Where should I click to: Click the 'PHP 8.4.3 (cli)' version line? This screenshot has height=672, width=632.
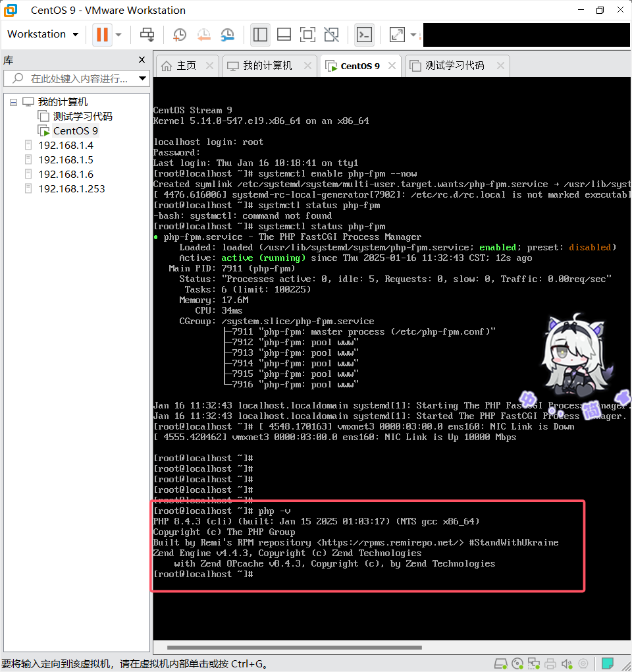(316, 522)
